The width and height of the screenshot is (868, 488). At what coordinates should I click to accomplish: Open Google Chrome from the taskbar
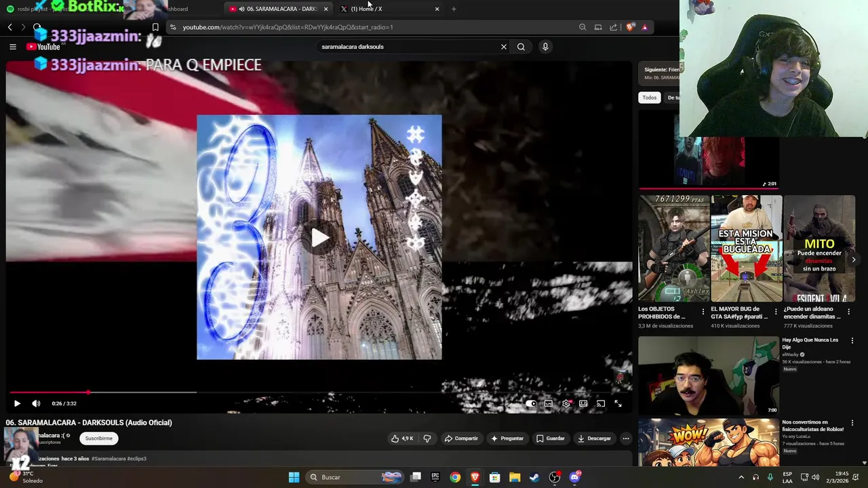(x=455, y=477)
